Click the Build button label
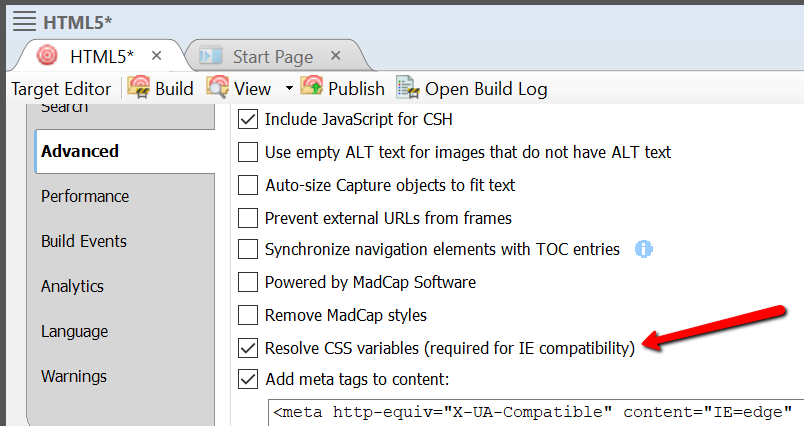 [x=174, y=89]
